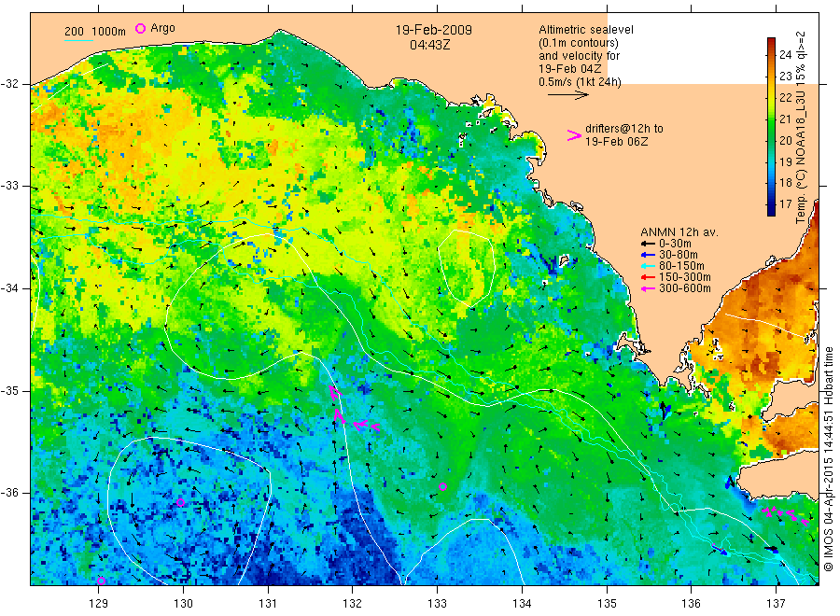Click the 17 degree mark on color bar

[785, 204]
